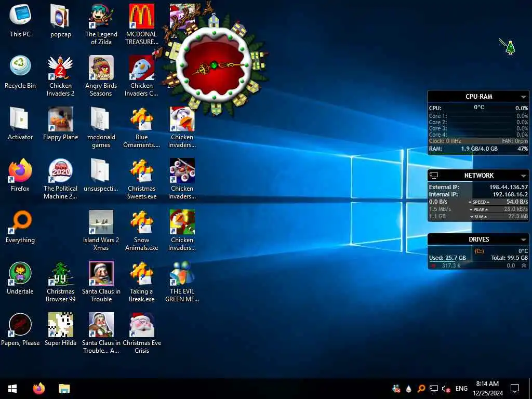Click the External IP value 198.44.136.57

click(x=508, y=187)
